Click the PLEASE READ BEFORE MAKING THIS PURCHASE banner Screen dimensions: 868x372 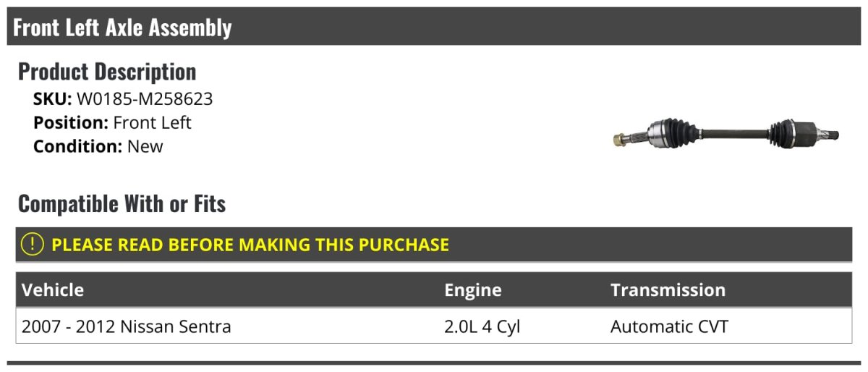coord(250,245)
